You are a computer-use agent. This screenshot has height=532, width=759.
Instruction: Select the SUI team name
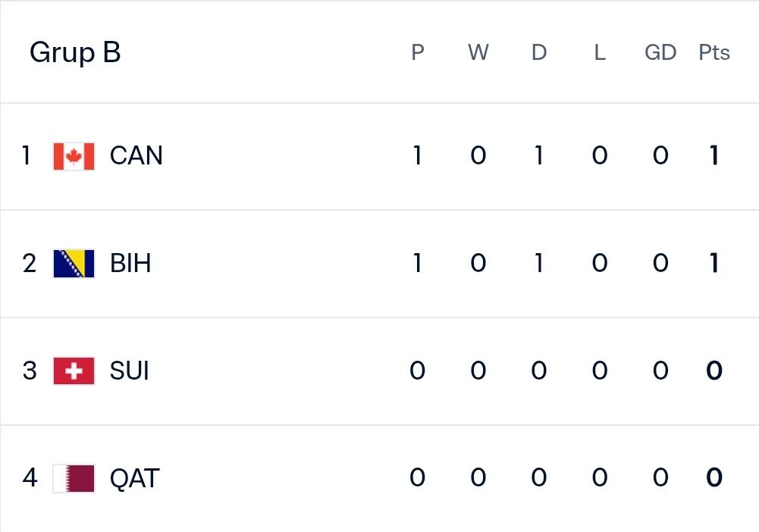[x=129, y=371]
